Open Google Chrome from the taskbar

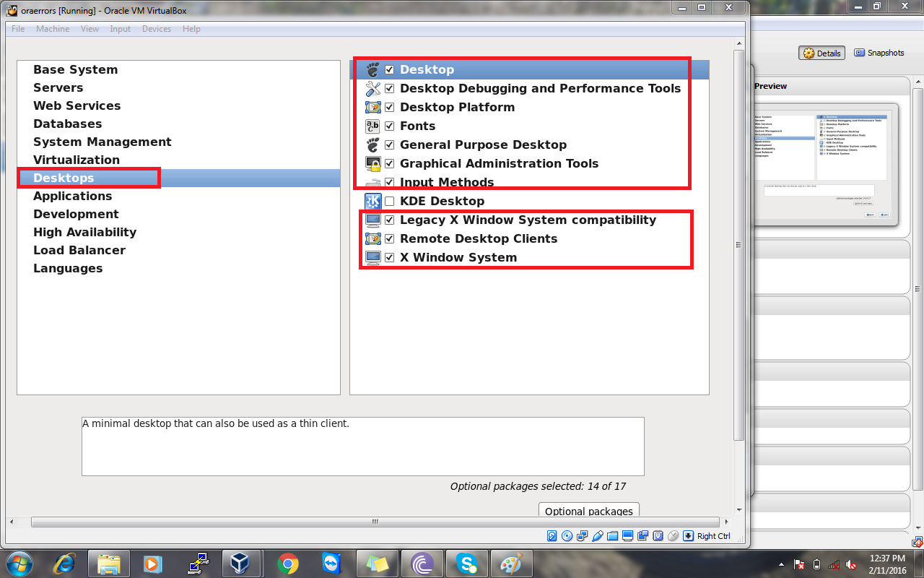tap(288, 563)
